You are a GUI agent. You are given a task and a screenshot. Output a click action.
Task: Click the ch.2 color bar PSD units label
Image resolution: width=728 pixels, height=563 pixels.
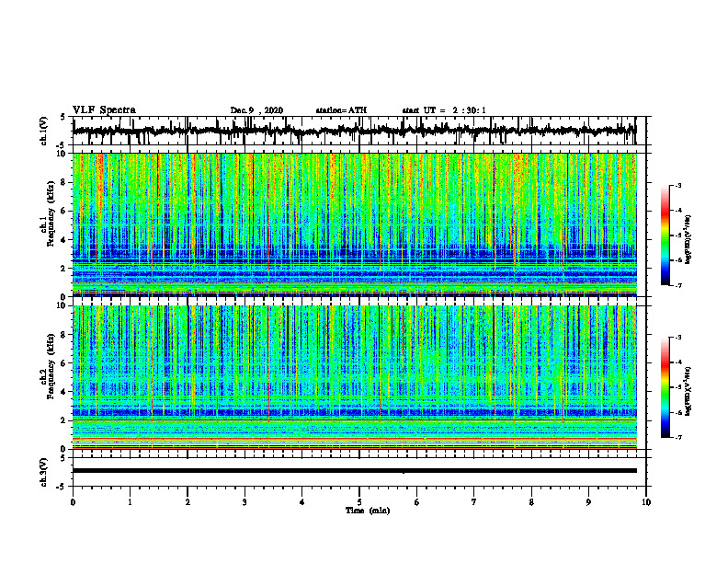(x=688, y=392)
